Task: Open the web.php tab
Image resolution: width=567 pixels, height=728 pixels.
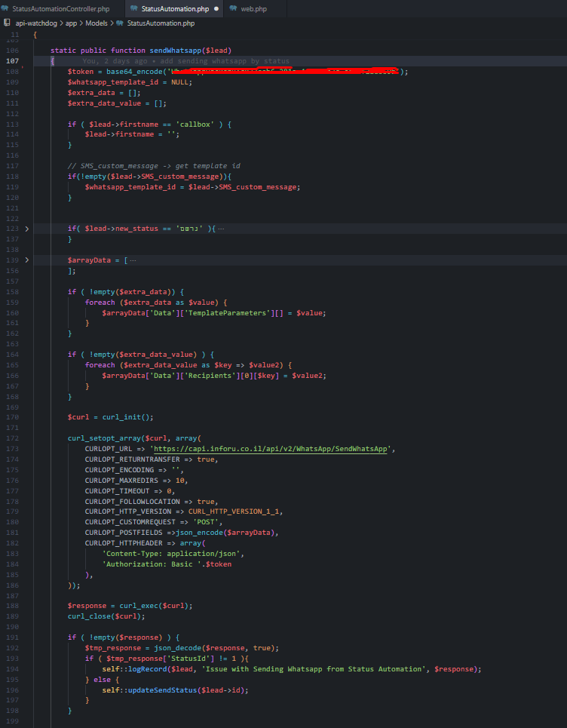Action: (x=253, y=9)
